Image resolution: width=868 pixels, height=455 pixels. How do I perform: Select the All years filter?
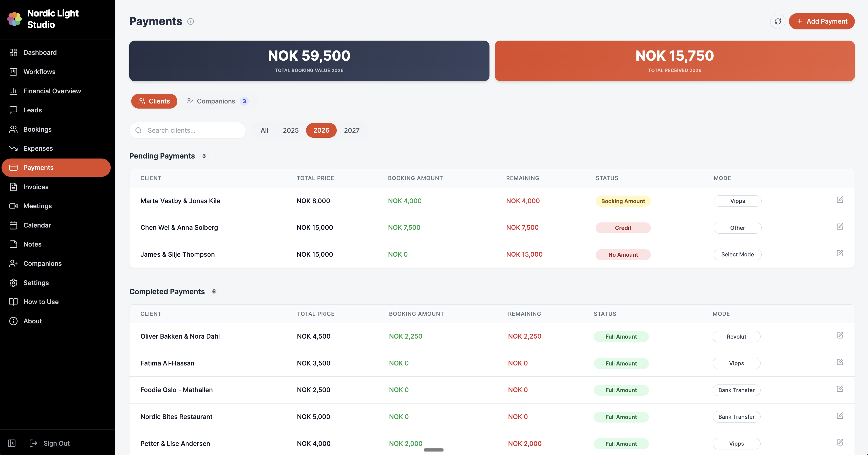[x=264, y=130]
